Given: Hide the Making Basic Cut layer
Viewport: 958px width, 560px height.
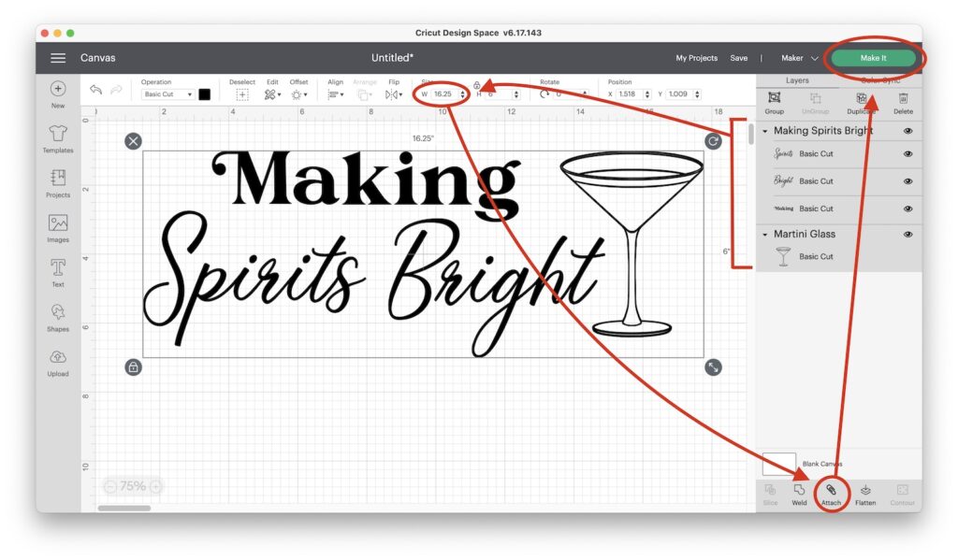Looking at the screenshot, I should pyautogui.click(x=907, y=208).
